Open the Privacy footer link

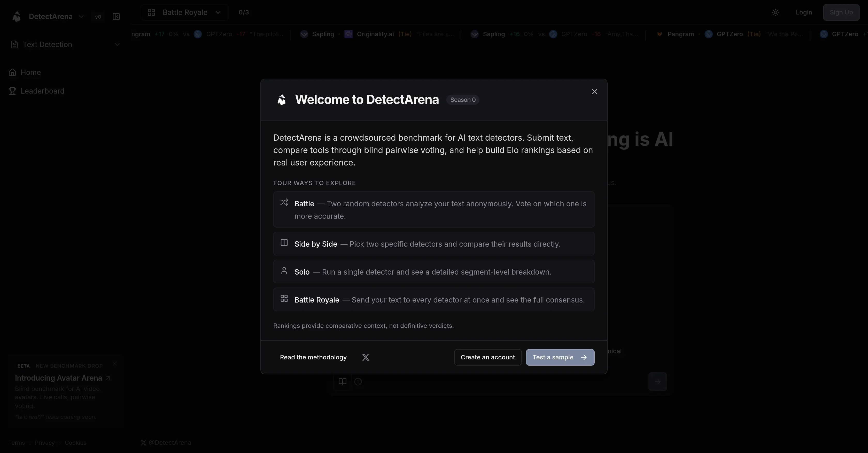tap(44, 443)
